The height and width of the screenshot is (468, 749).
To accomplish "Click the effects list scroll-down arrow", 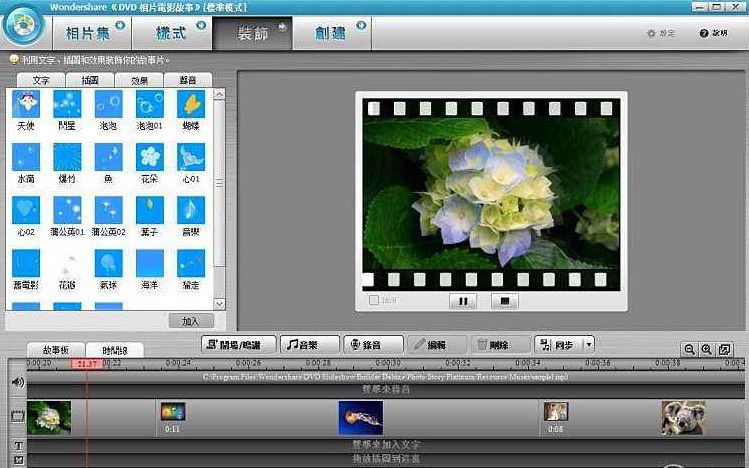I will [219, 304].
